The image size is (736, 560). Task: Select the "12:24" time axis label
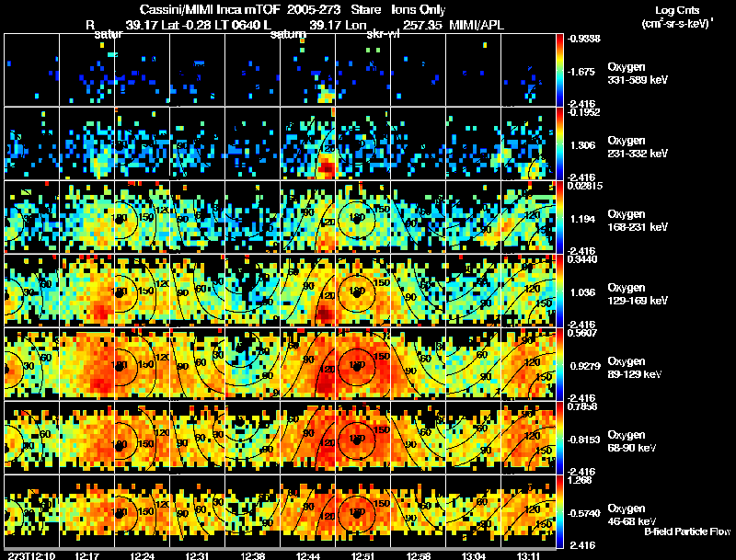point(143,555)
